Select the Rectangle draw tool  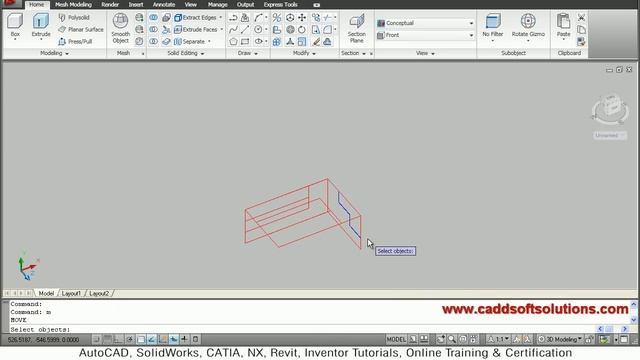(x=245, y=41)
